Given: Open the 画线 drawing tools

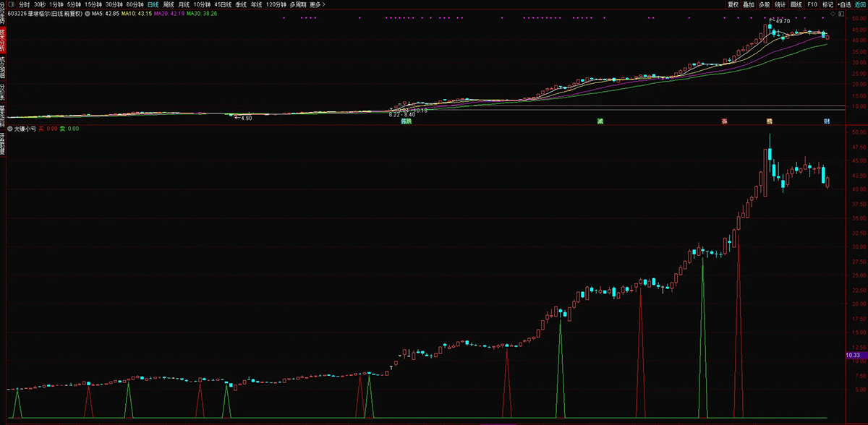Looking at the screenshot, I should pyautogui.click(x=796, y=4).
